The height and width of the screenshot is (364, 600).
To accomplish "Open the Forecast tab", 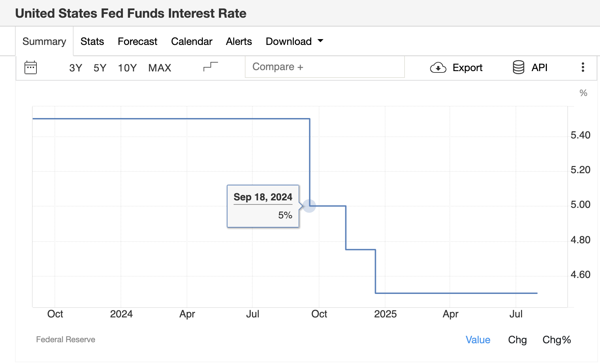I will point(137,42).
